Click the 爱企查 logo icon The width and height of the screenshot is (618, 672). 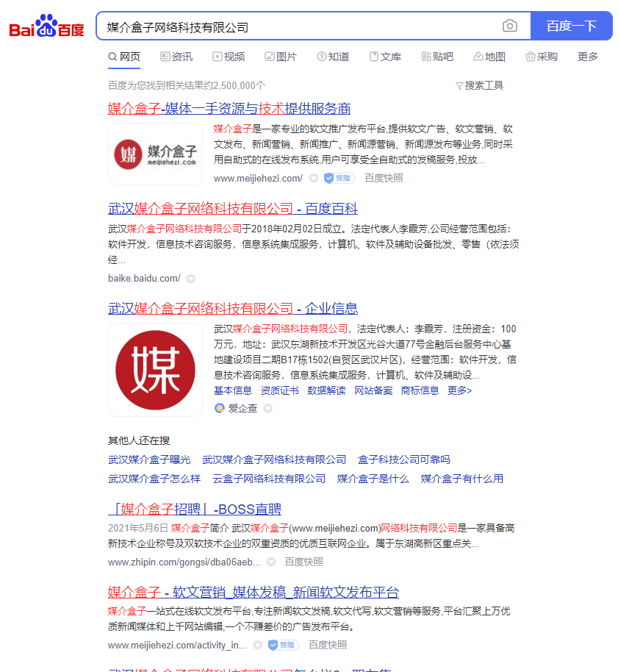point(219,408)
